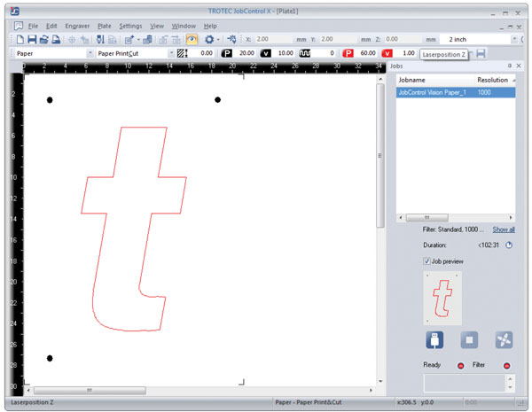532x412 pixels.
Task: Click the duration update clock icon
Action: coord(509,245)
